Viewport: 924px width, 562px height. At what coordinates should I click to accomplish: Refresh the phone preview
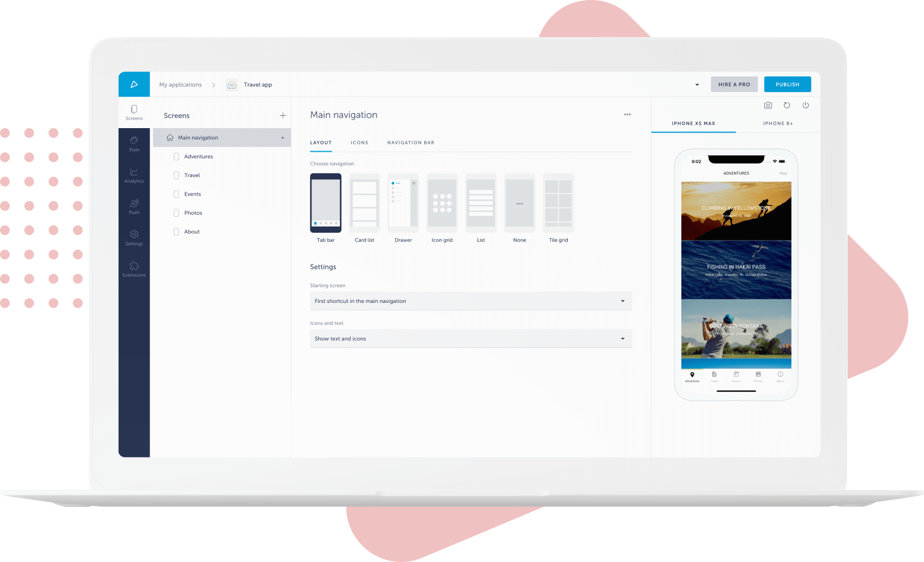click(x=787, y=105)
